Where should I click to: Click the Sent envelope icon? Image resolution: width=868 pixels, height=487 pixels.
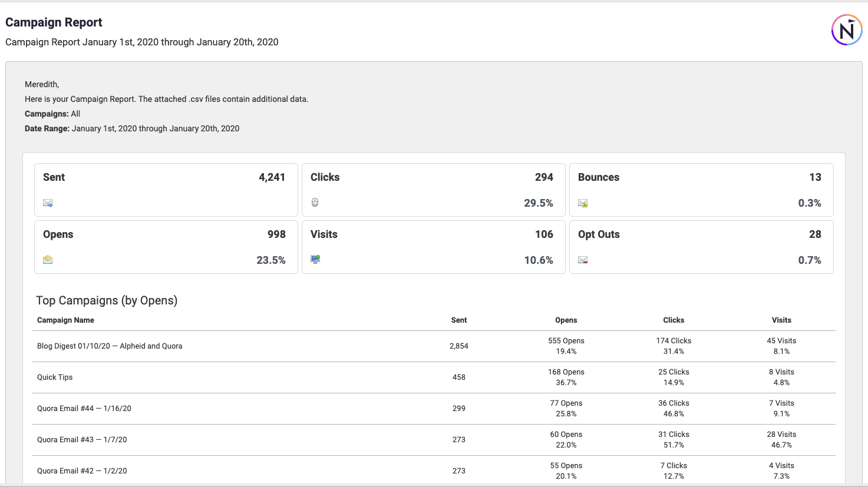[x=47, y=203]
